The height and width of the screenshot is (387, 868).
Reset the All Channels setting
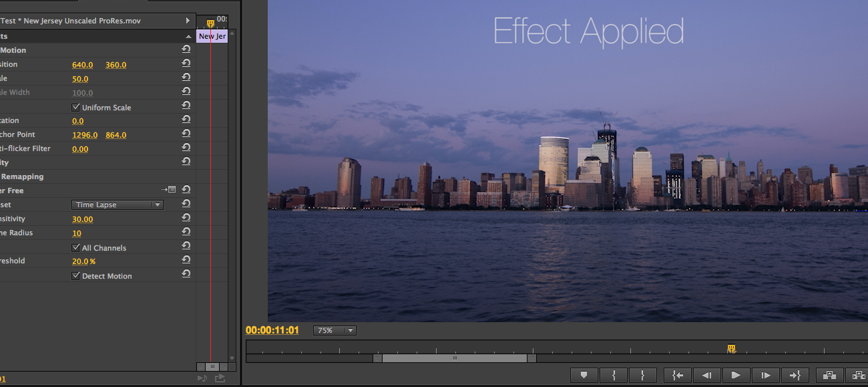point(186,246)
